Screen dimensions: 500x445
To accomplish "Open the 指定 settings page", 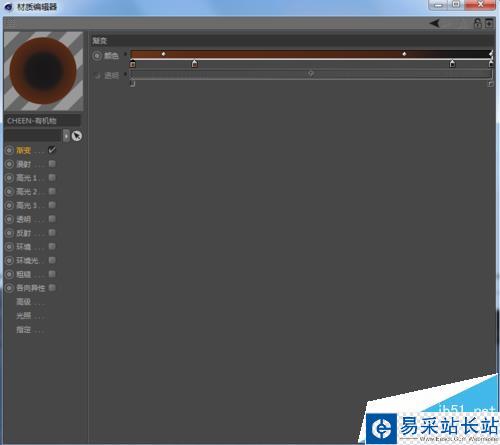I will coord(23,330).
